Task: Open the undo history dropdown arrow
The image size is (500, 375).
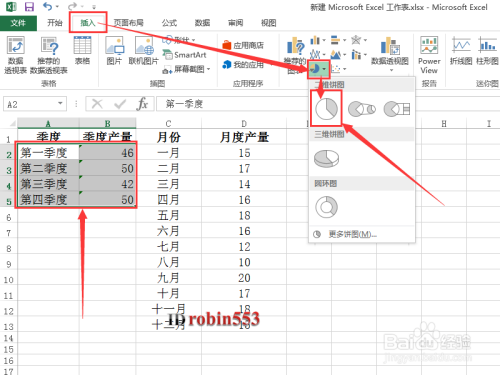Action: [57, 7]
